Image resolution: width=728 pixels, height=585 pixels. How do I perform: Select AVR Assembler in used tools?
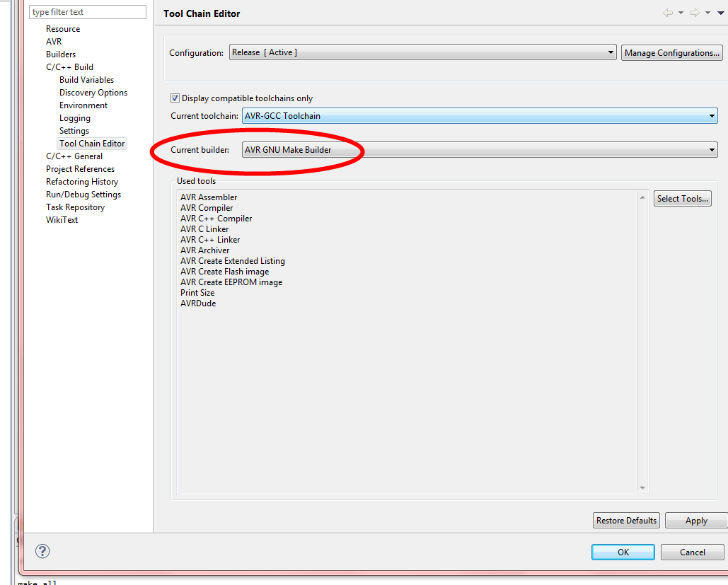tap(209, 197)
